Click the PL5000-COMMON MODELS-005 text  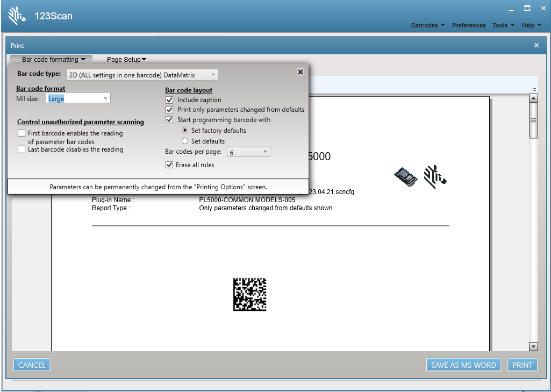coord(247,200)
